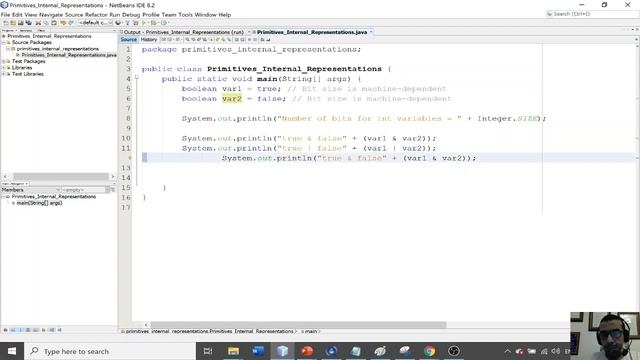The height and width of the screenshot is (360, 640).
Task: Click the Build Project hammer icon
Action: point(127,23)
